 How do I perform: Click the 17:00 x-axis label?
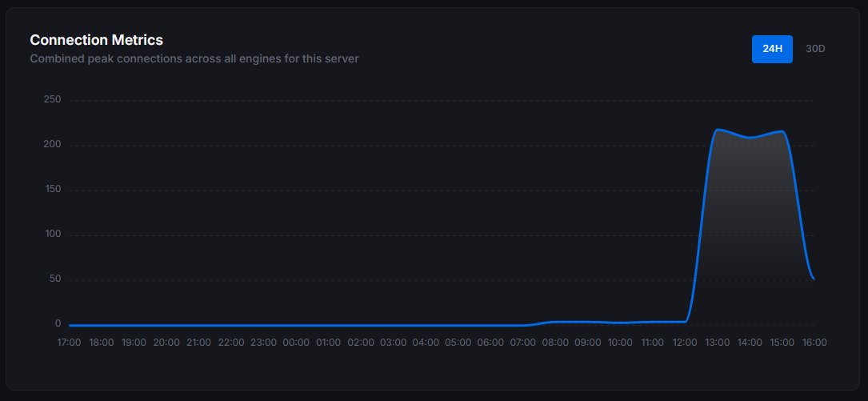pyautogui.click(x=69, y=343)
